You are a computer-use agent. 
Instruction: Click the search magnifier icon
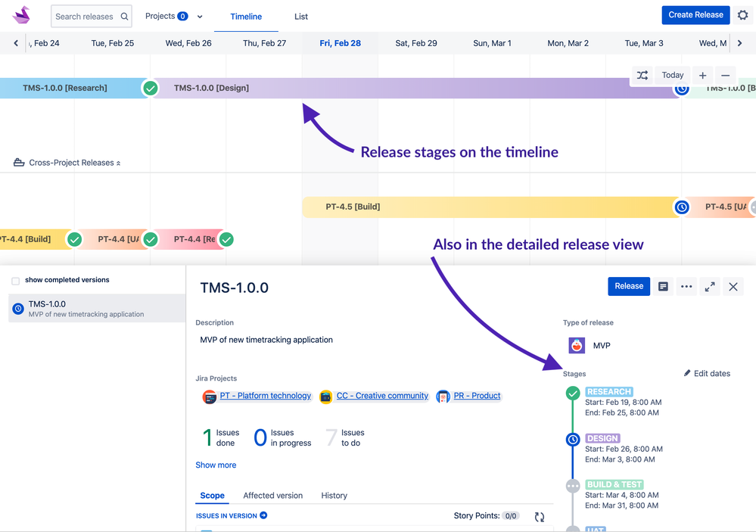click(x=124, y=17)
